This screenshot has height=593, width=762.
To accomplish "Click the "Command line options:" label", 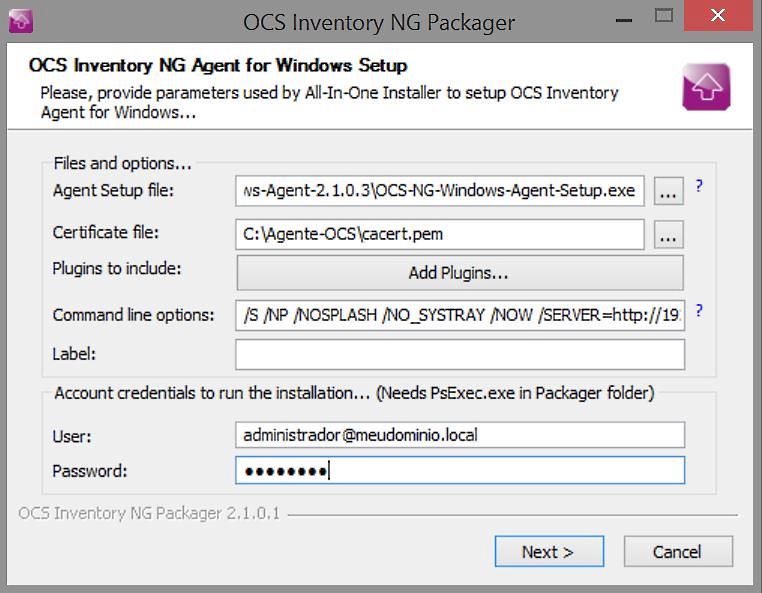I will pyautogui.click(x=133, y=315).
